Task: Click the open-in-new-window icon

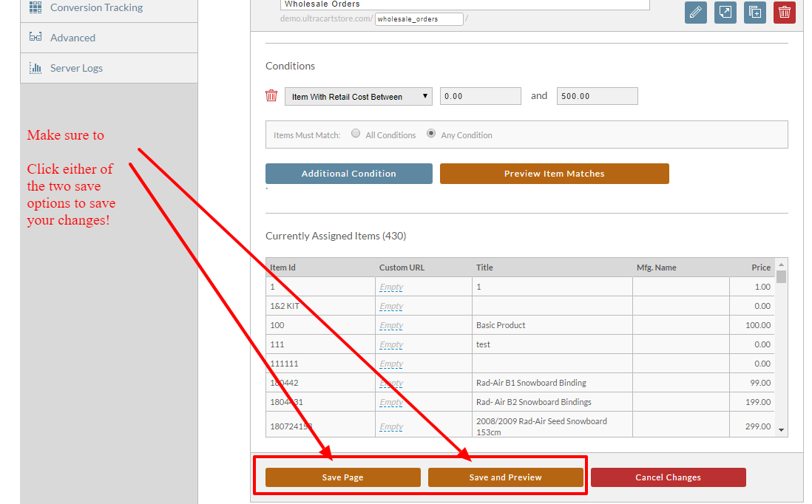Action: (x=725, y=13)
